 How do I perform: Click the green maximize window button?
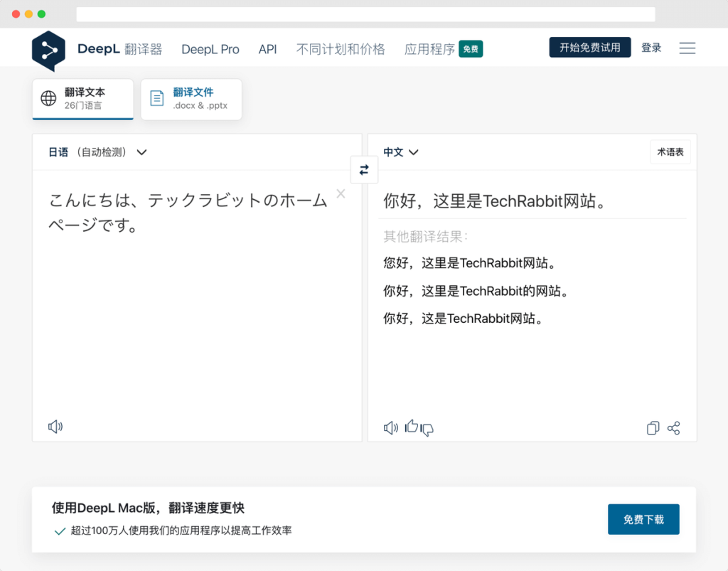pyautogui.click(x=41, y=14)
